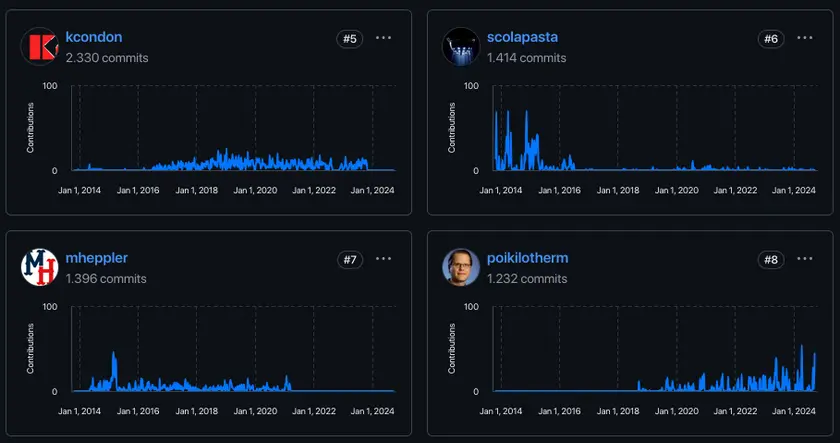
Task: Click kcondon's red K avatar
Action: click(40, 47)
